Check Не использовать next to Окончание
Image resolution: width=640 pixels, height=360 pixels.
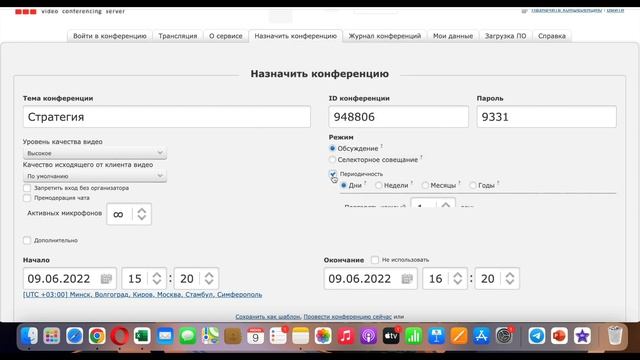coord(375,260)
